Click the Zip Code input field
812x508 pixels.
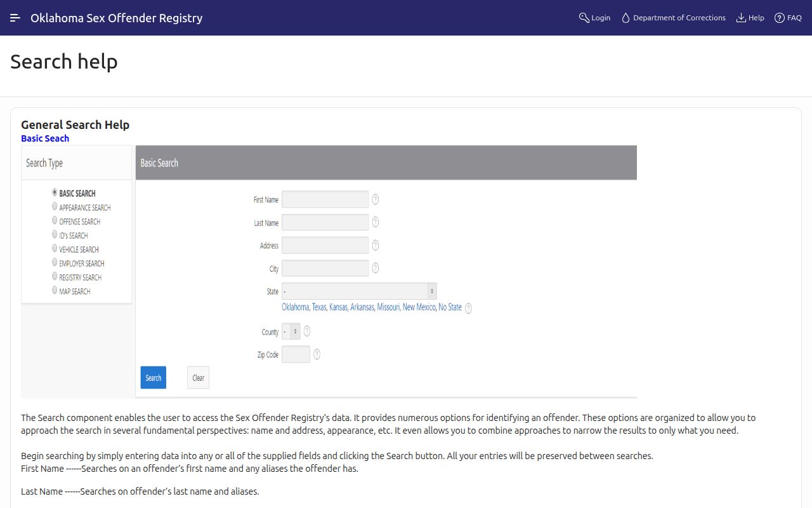(296, 354)
